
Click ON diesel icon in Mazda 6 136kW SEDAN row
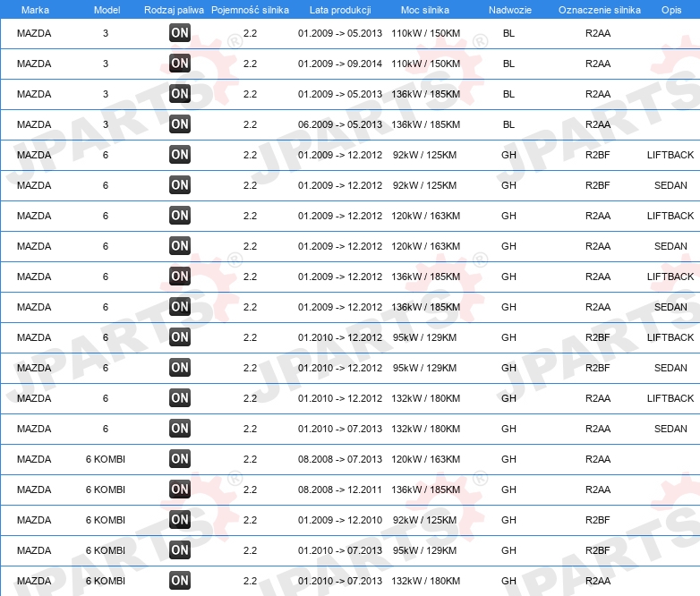click(x=180, y=307)
